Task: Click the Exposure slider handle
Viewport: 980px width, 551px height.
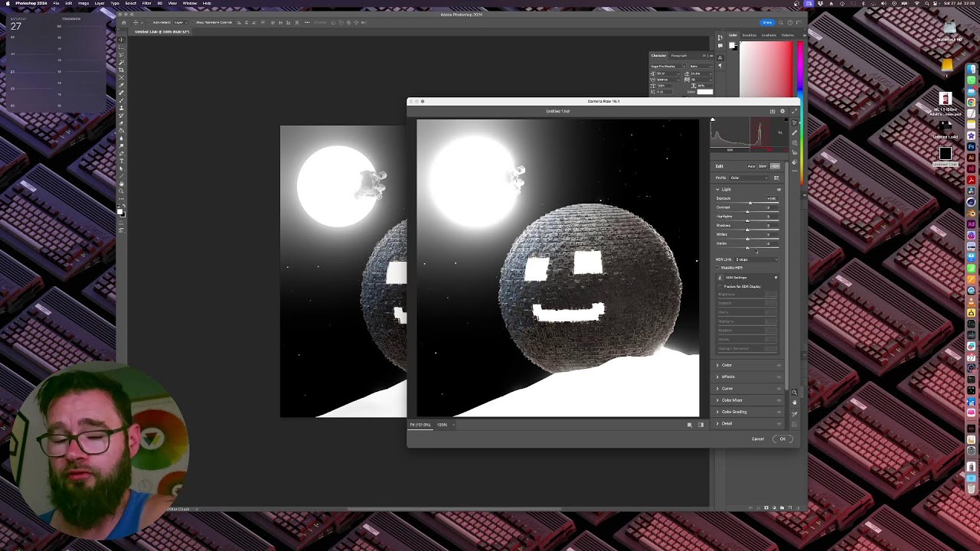Action: coord(750,203)
